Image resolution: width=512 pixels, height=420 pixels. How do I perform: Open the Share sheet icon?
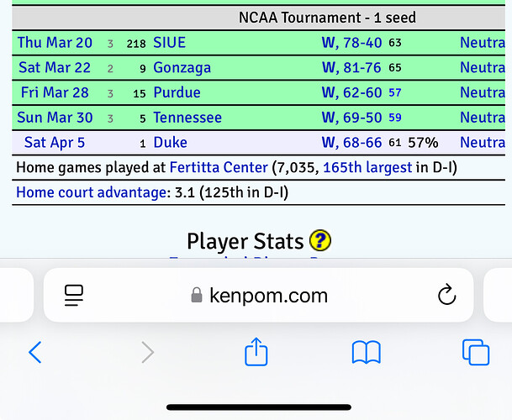[256, 351]
